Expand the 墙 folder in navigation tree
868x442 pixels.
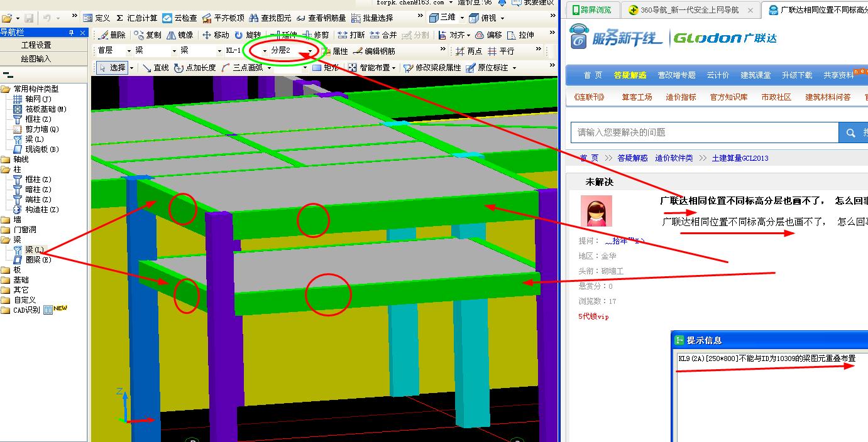6,220
